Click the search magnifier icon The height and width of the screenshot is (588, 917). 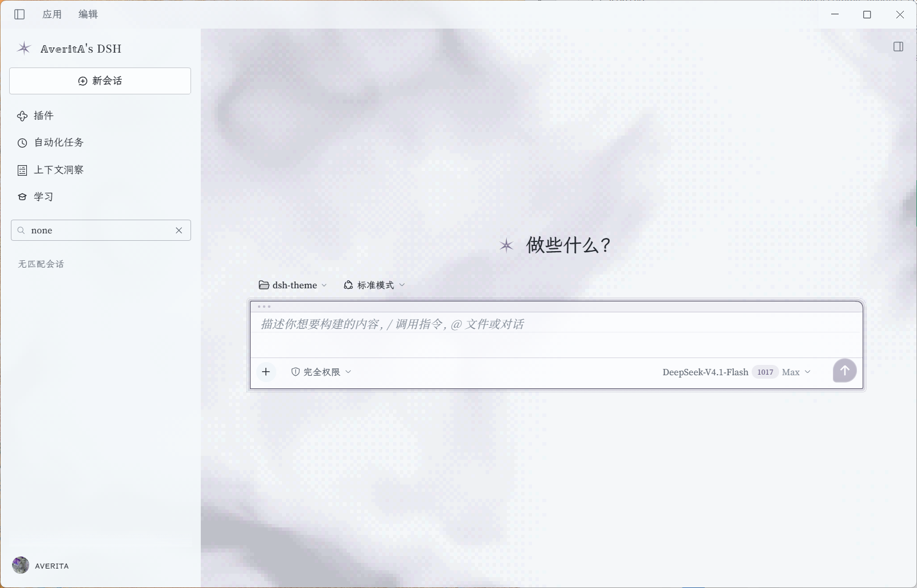click(21, 231)
